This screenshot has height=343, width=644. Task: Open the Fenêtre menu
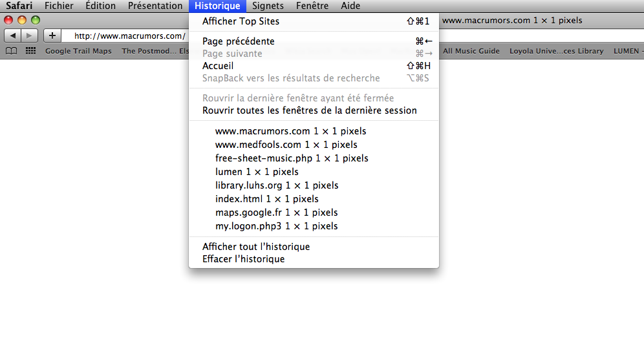coord(312,6)
